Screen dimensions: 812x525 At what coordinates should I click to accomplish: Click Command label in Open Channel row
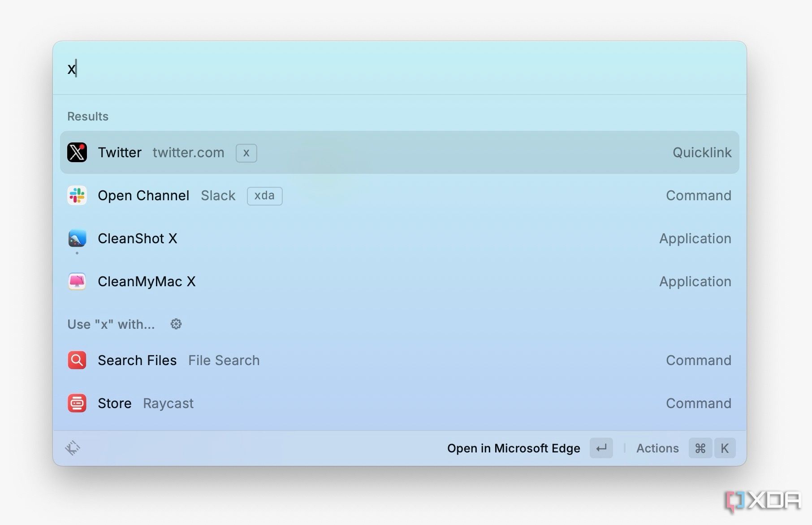[x=699, y=195]
